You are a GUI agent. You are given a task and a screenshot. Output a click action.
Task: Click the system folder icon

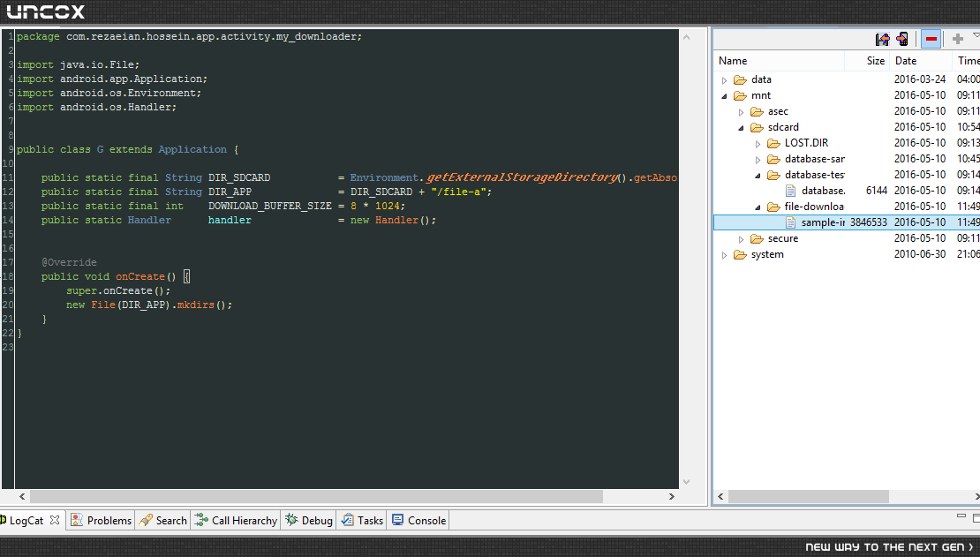coord(740,254)
